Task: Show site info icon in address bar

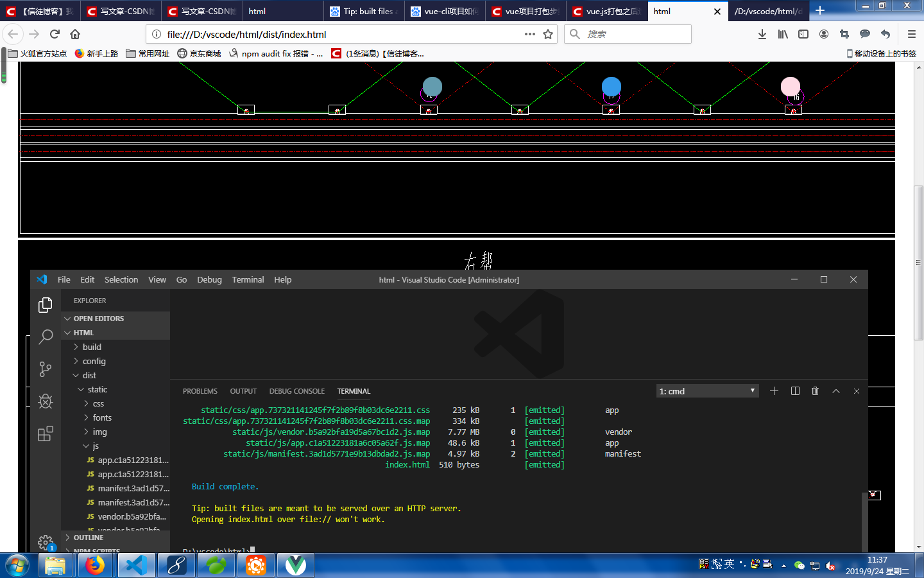Action: click(x=157, y=34)
